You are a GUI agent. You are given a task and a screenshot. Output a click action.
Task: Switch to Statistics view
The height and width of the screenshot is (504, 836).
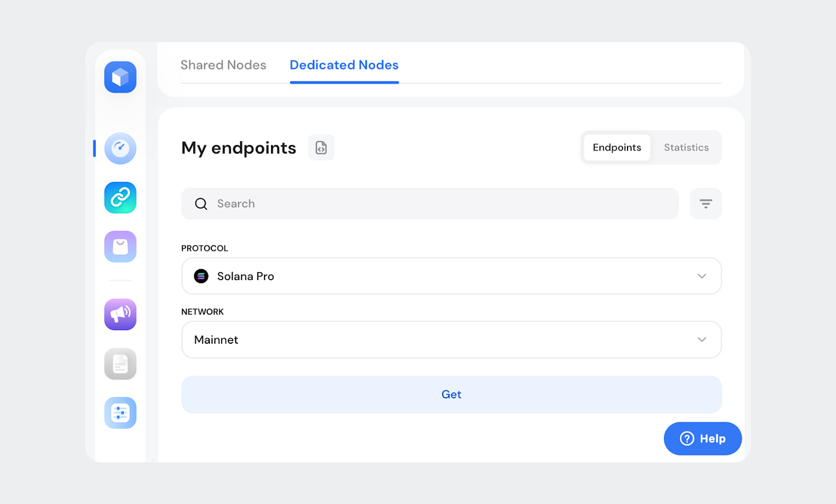click(686, 148)
